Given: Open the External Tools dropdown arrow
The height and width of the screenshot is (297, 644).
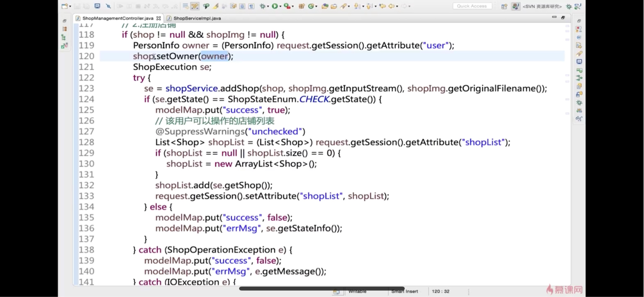Looking at the screenshot, I should pos(293,6).
